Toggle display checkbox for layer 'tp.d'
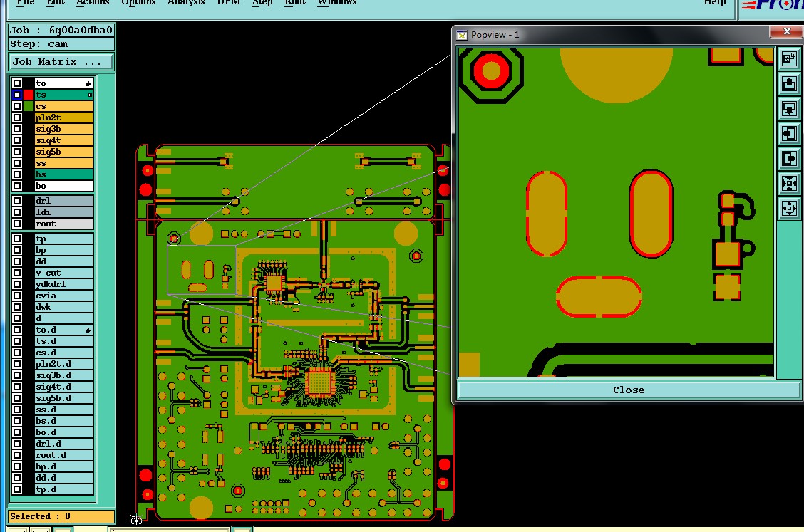 (17, 489)
